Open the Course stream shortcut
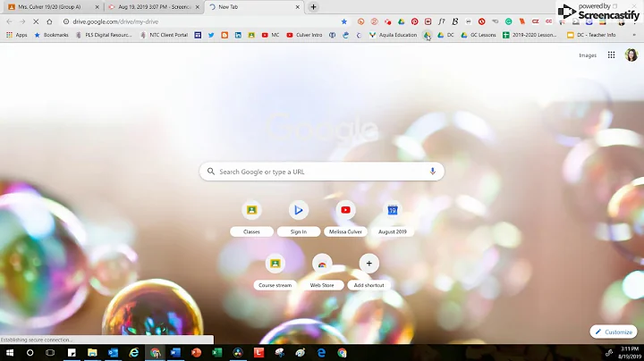This screenshot has width=644, height=361. [275, 273]
